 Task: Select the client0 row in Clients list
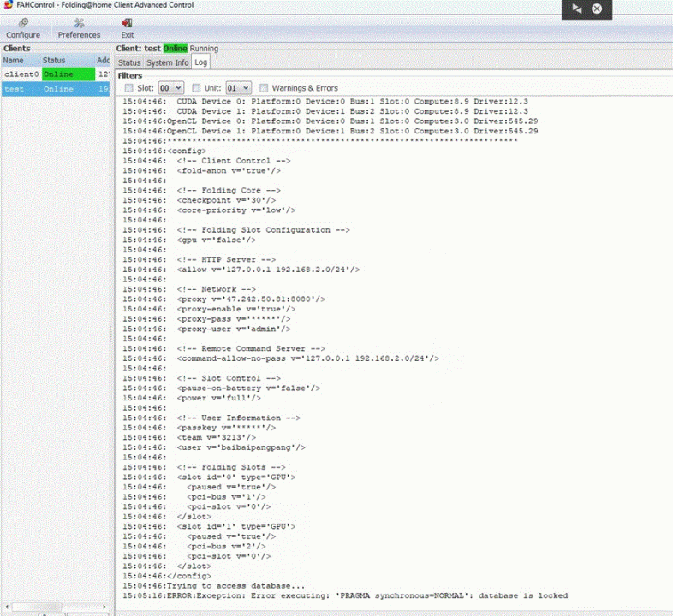56,74
